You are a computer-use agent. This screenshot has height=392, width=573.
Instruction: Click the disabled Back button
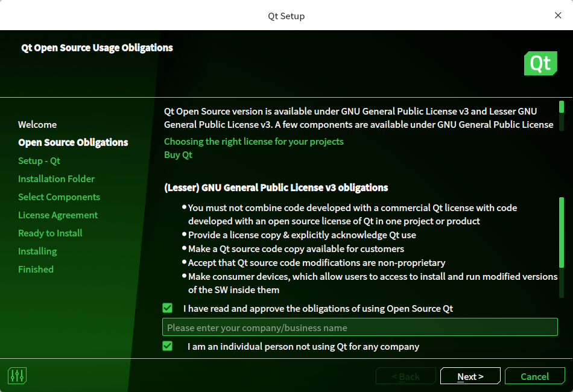405,376
